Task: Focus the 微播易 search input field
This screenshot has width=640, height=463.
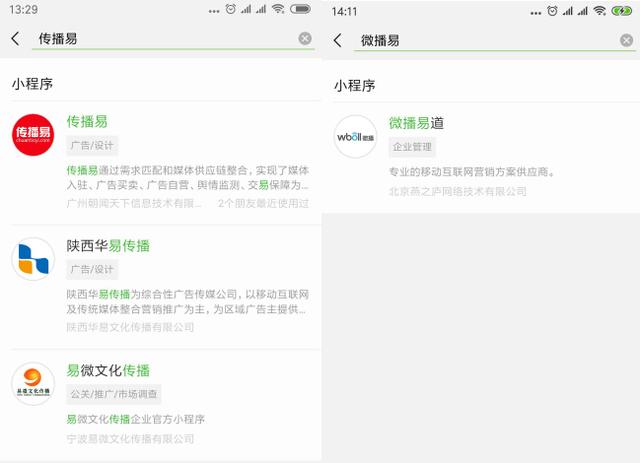Action: coord(487,40)
